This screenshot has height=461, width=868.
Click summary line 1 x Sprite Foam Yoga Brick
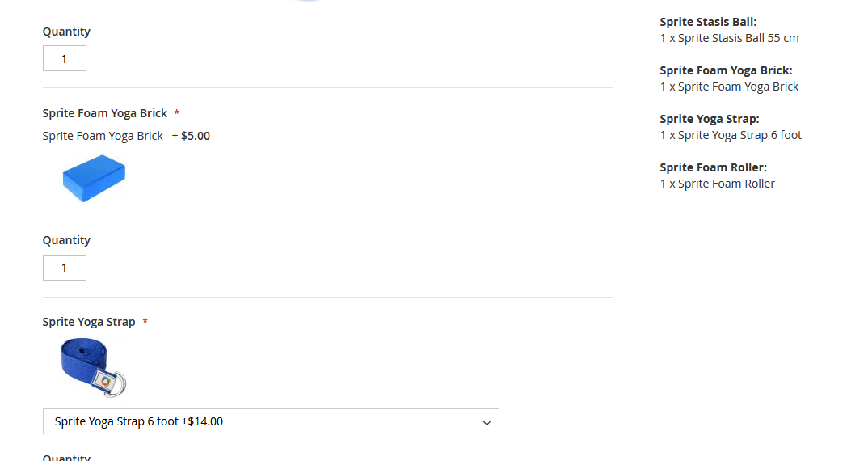pos(729,87)
